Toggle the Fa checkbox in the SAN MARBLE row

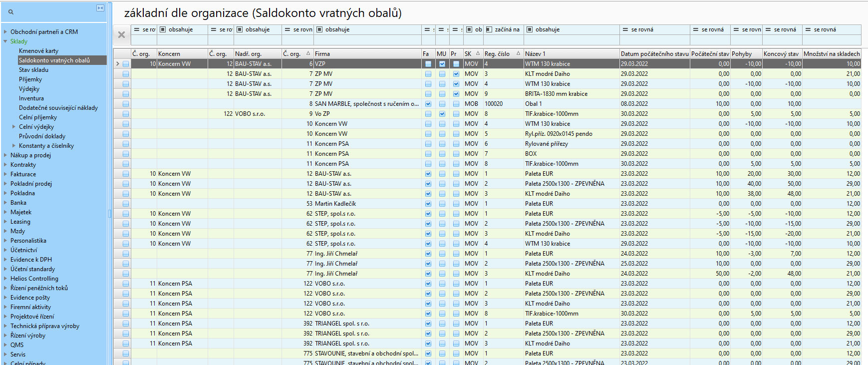coord(428,104)
